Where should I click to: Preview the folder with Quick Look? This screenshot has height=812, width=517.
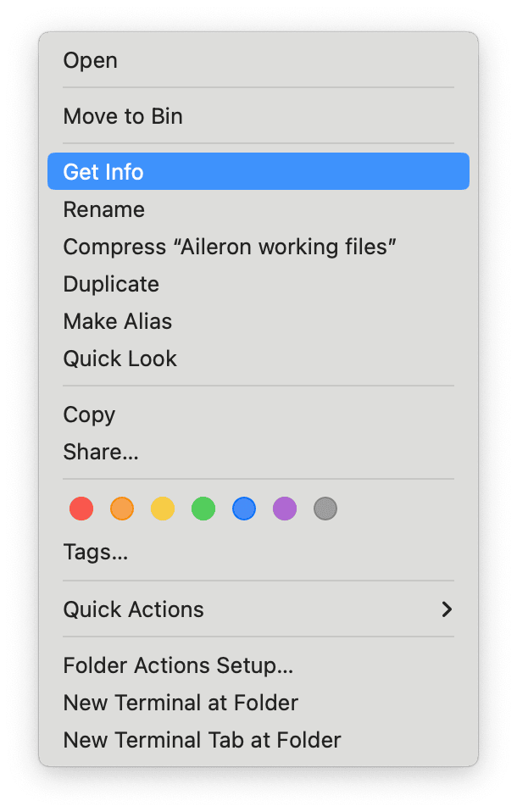tap(120, 359)
